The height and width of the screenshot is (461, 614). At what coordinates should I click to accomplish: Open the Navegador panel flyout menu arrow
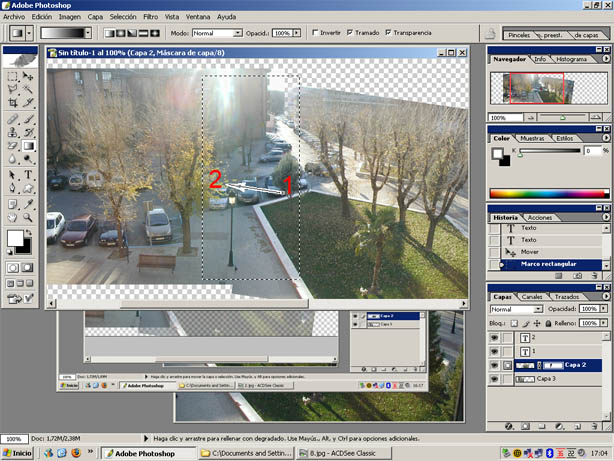coord(606,59)
